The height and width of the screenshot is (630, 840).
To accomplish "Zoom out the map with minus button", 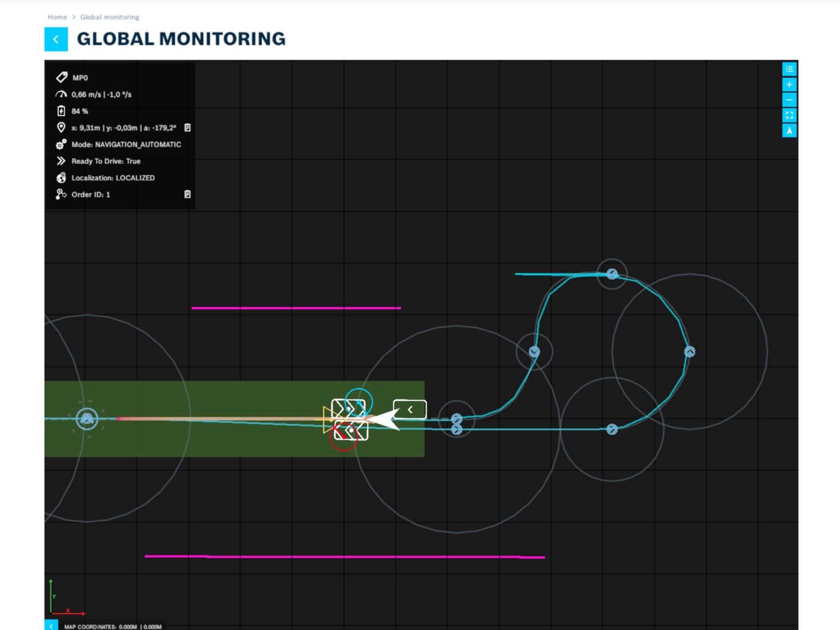I will point(790,100).
